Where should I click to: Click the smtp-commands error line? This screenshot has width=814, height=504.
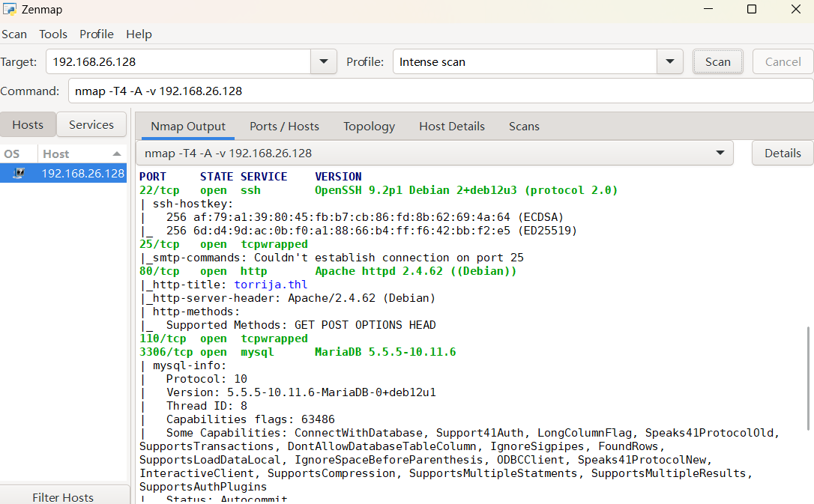pyautogui.click(x=332, y=258)
